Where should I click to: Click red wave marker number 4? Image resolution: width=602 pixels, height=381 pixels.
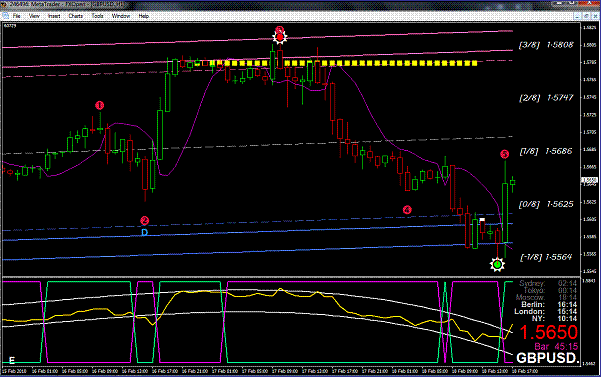pyautogui.click(x=407, y=210)
